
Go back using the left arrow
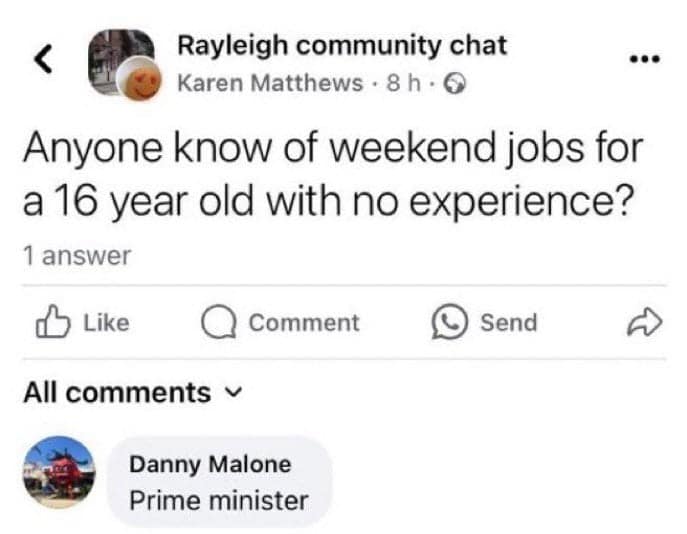42,60
